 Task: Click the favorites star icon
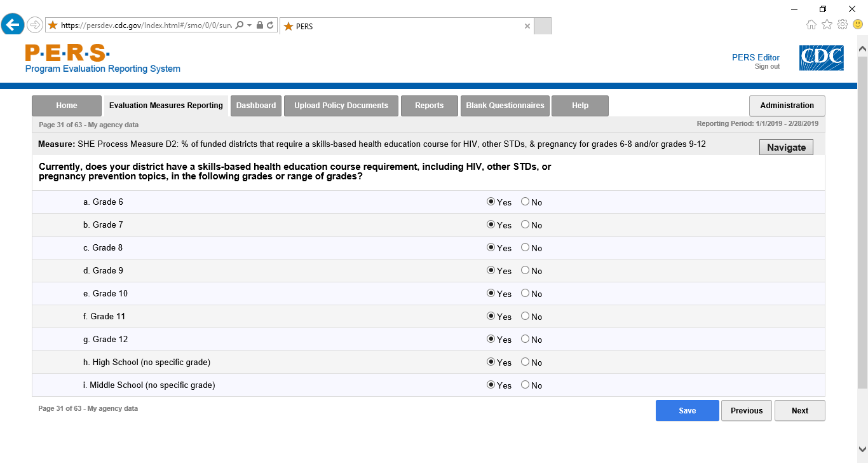pyautogui.click(x=827, y=25)
